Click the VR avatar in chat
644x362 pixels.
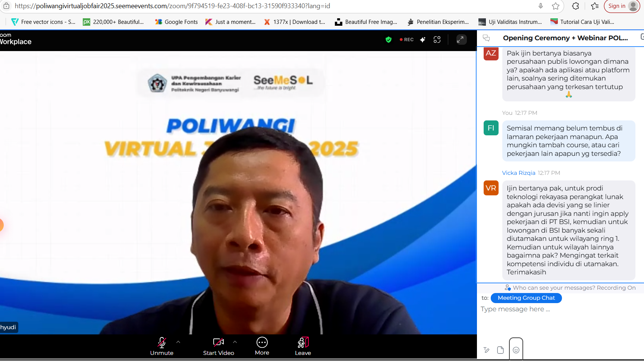(491, 188)
